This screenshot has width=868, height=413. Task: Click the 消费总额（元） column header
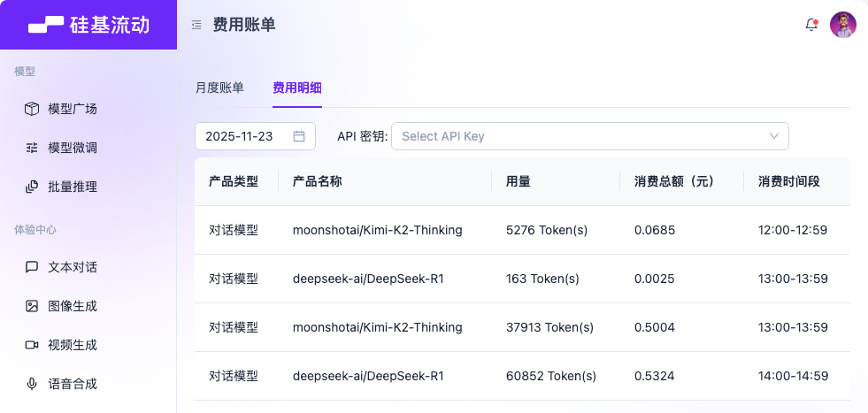click(674, 181)
